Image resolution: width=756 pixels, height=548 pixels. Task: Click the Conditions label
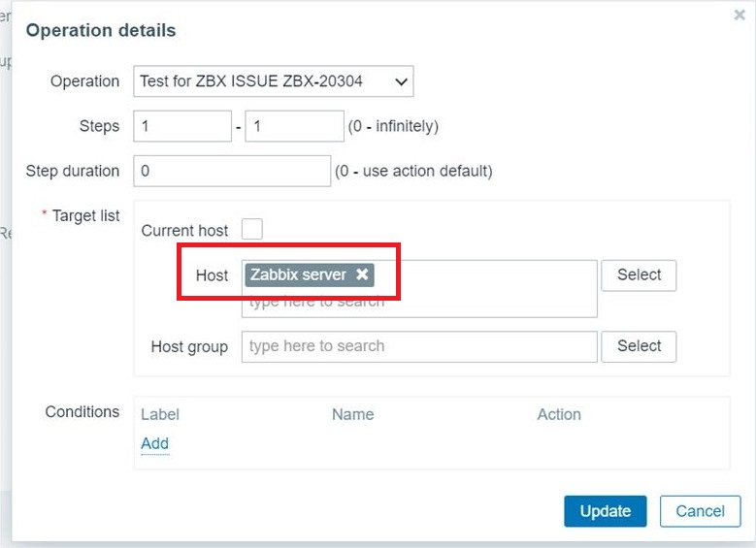82,411
